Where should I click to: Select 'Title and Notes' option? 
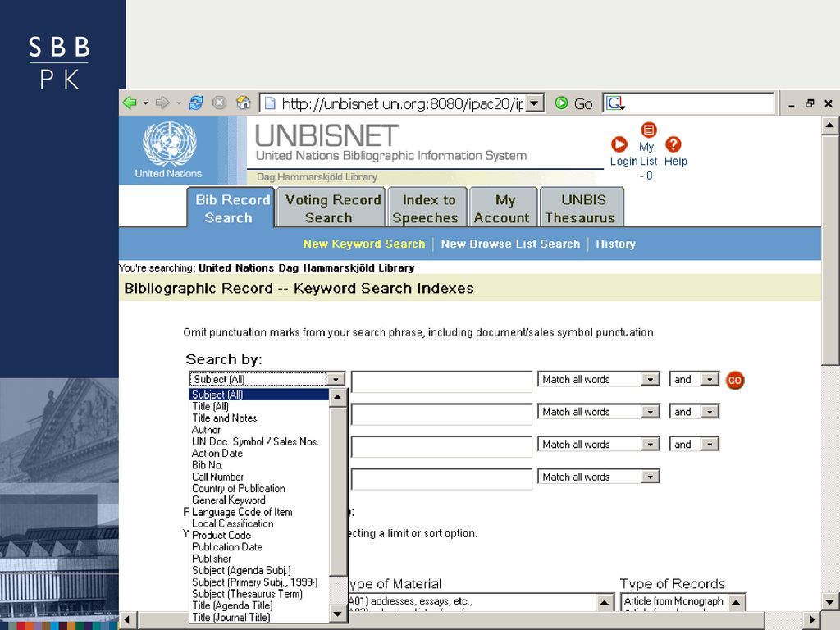tap(259, 418)
